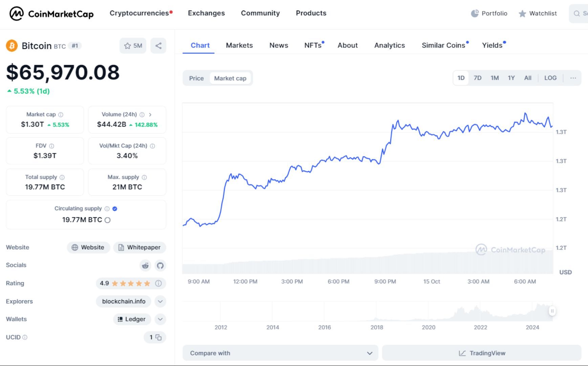
Task: Open Bitcoin's GitHub repository
Action: pos(160,266)
